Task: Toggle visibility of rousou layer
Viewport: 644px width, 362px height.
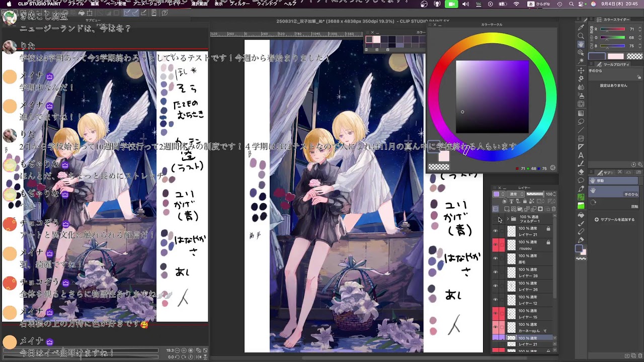Action: tap(495, 245)
